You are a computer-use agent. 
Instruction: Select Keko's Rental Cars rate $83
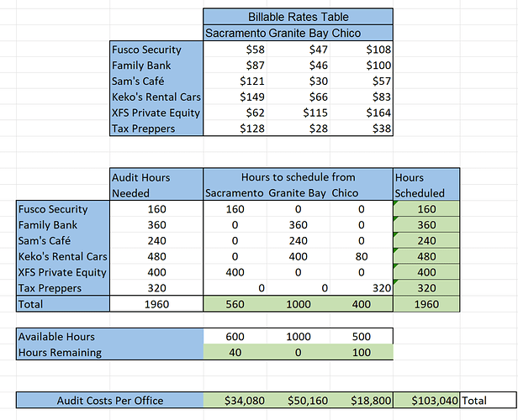(x=362, y=97)
